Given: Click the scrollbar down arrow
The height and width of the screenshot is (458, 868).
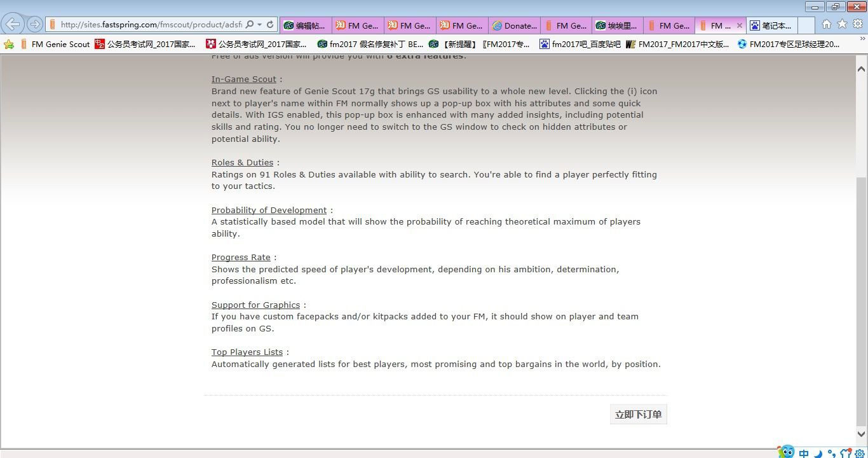Looking at the screenshot, I should (862, 434).
